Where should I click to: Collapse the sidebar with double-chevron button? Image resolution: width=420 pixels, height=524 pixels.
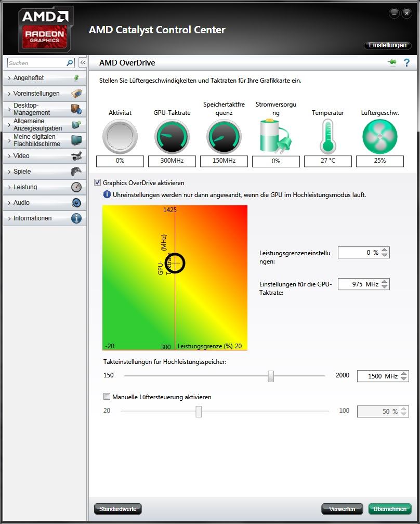[x=83, y=62]
